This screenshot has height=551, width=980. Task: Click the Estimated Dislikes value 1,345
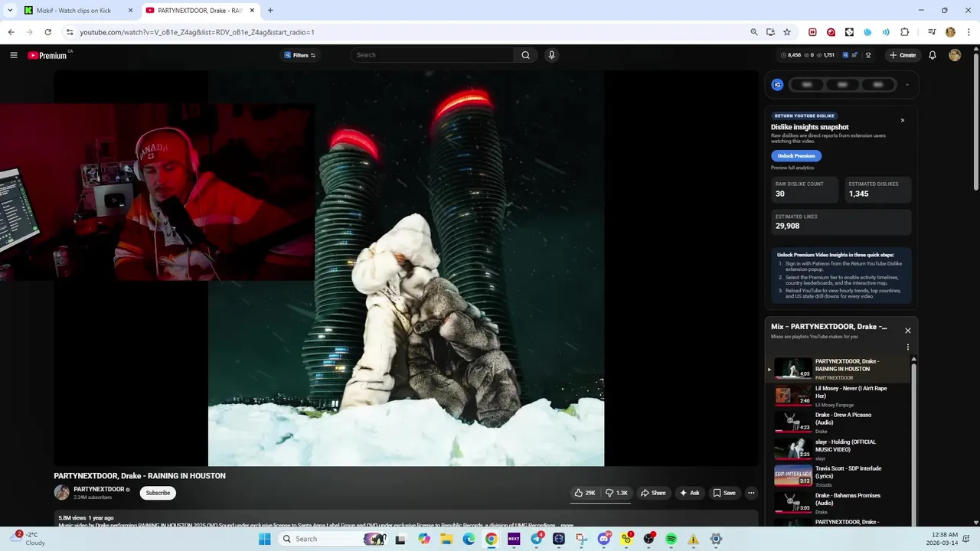click(859, 194)
